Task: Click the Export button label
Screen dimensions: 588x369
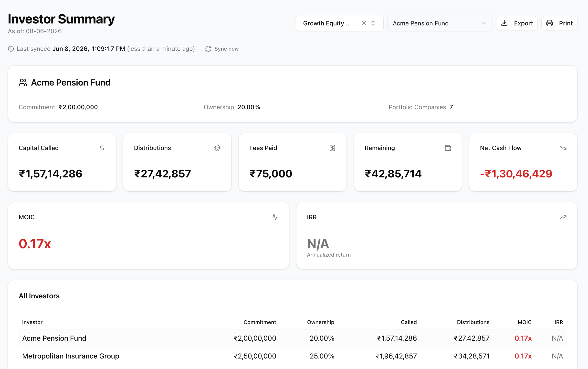Action: coord(523,23)
